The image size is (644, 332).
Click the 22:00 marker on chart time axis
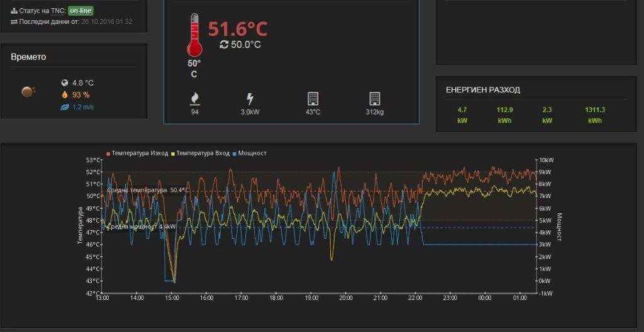(x=414, y=298)
